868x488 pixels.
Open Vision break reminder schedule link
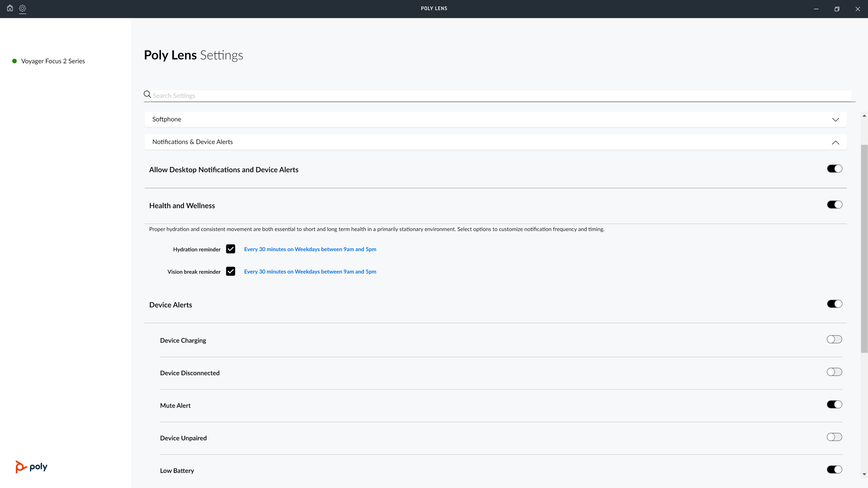(x=310, y=271)
